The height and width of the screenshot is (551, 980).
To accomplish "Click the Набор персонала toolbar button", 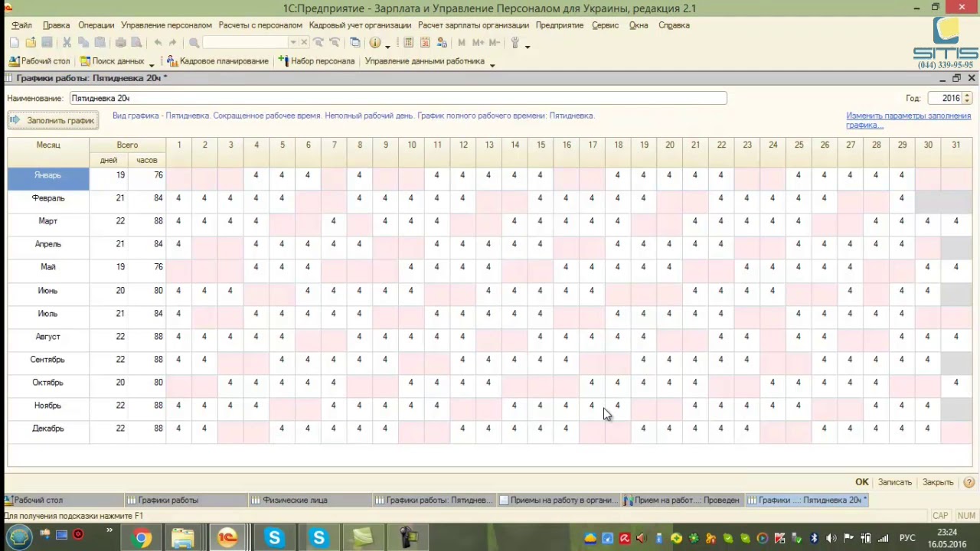I will click(316, 61).
